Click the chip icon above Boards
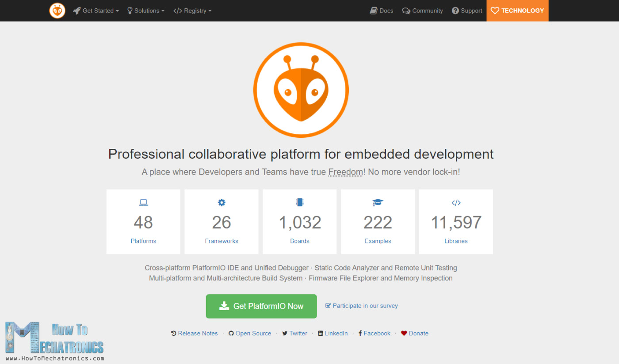 point(300,203)
